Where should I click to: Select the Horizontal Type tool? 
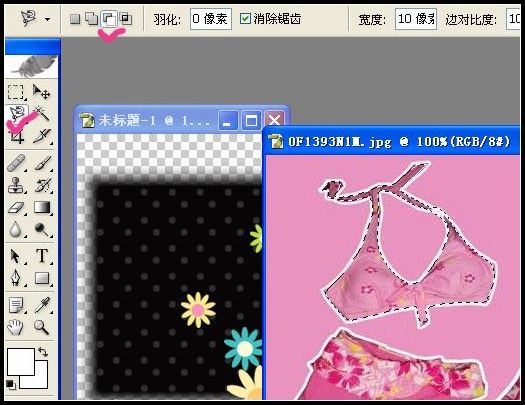(x=42, y=256)
